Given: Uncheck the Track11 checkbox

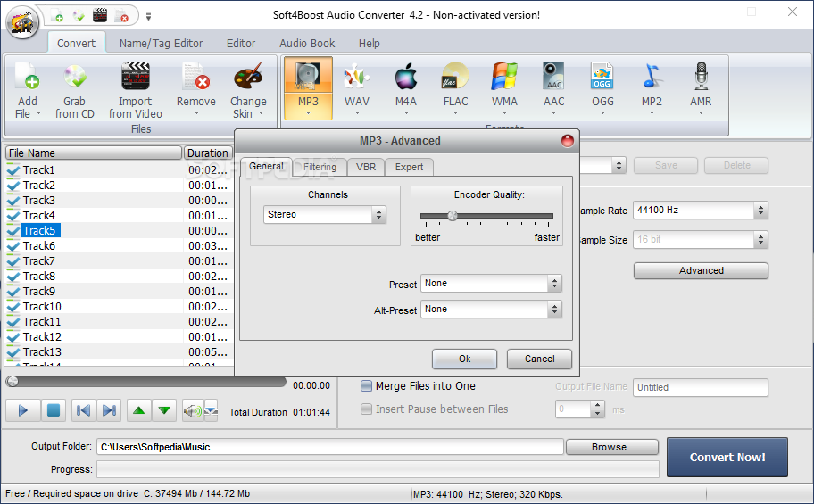Looking at the screenshot, I should [13, 322].
